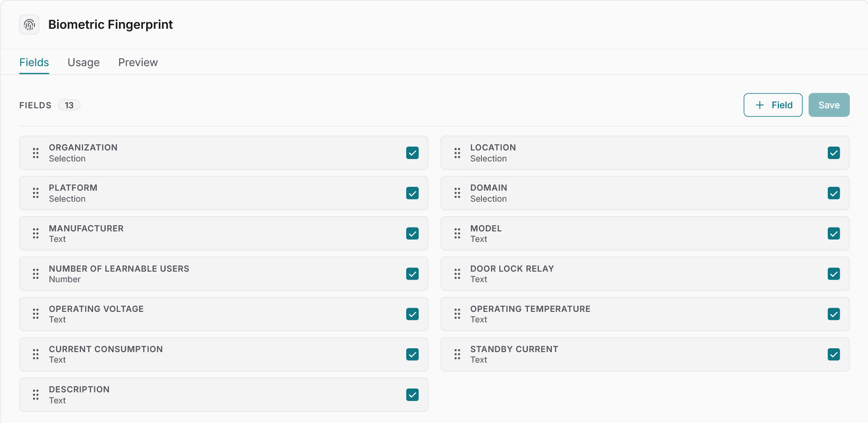Image resolution: width=868 pixels, height=423 pixels.
Task: Click the drag handle for LOCATION field
Action: pyautogui.click(x=457, y=153)
